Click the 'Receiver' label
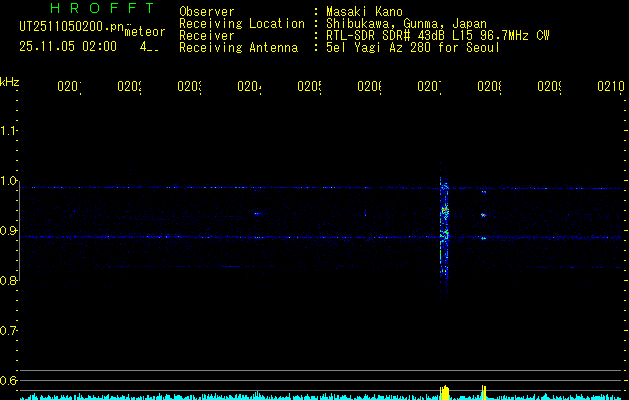The height and width of the screenshot is (400, 629). pyautogui.click(x=207, y=36)
